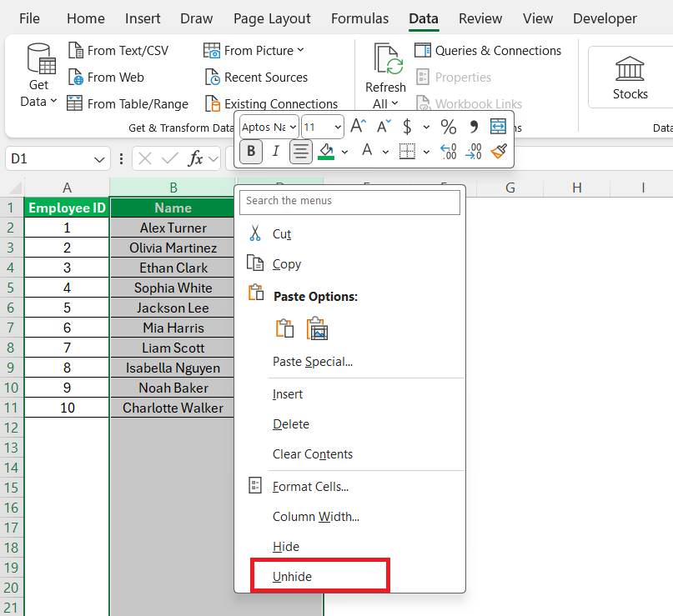Expand the Refresh All dropdown arrow
This screenshot has height=616, width=673.
tap(394, 103)
